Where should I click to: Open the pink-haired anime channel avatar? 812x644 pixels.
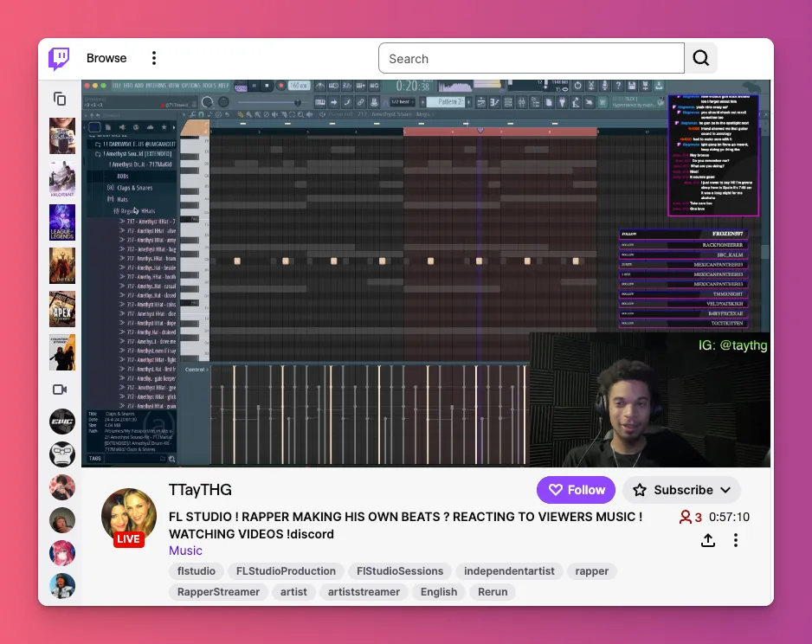click(62, 553)
